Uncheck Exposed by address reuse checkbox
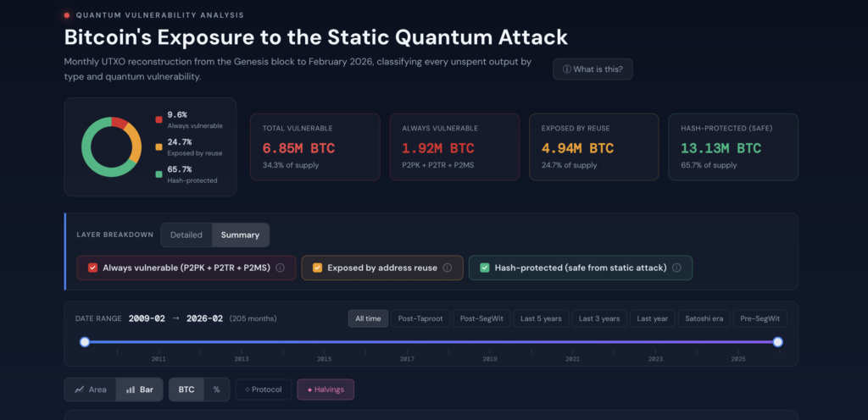868x420 pixels. [x=317, y=268]
